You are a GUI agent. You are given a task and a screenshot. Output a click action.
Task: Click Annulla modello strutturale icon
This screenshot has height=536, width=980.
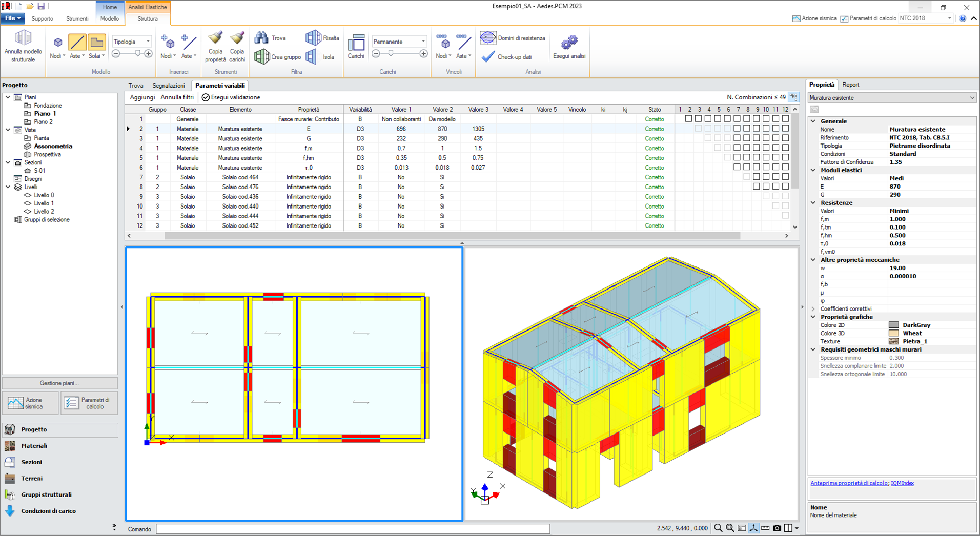coord(23,38)
